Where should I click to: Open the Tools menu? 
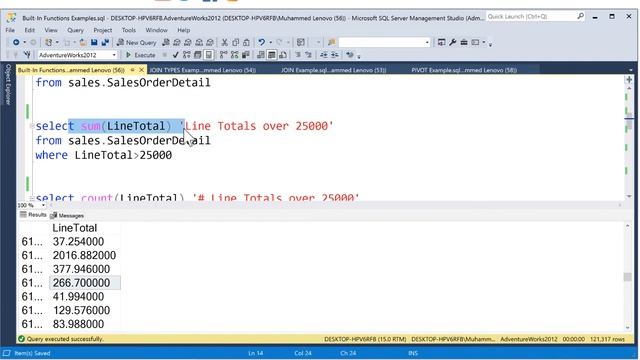click(x=129, y=30)
